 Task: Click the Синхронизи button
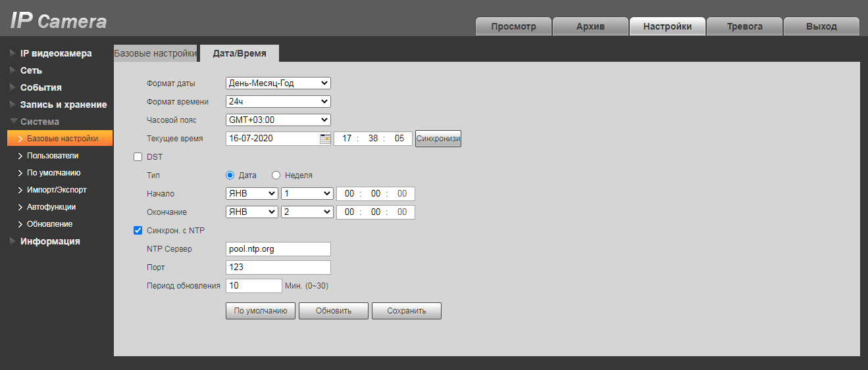click(x=438, y=139)
